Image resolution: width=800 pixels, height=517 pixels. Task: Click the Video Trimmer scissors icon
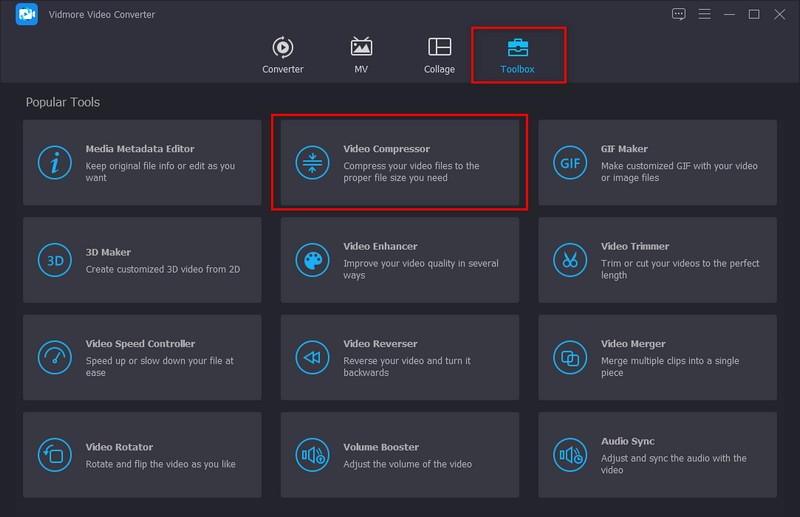tap(570, 260)
